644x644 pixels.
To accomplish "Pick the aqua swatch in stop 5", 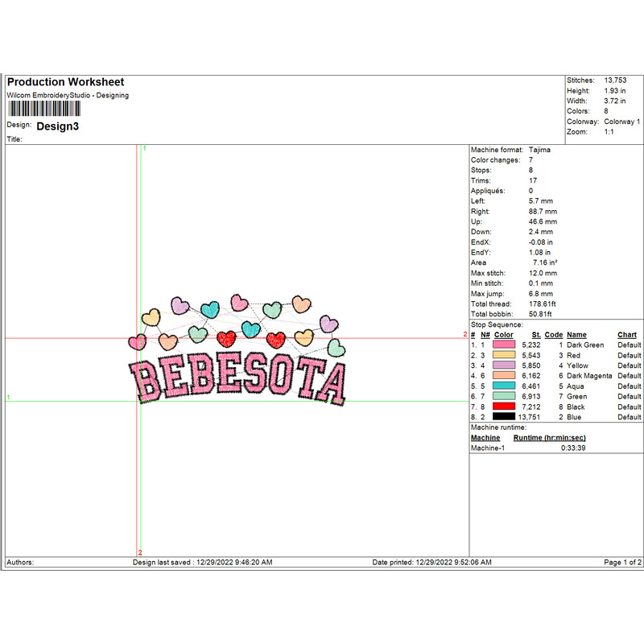I will [504, 386].
